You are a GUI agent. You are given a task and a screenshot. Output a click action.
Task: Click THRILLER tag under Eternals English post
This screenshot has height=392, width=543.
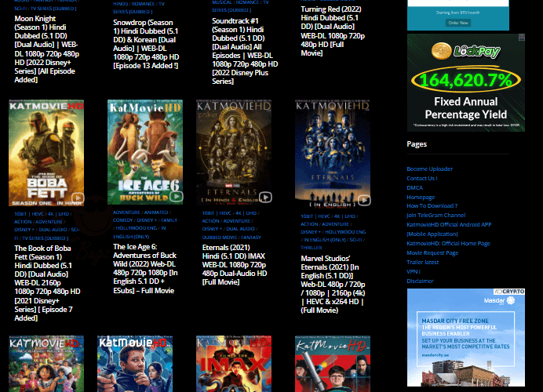pyautogui.click(x=311, y=248)
